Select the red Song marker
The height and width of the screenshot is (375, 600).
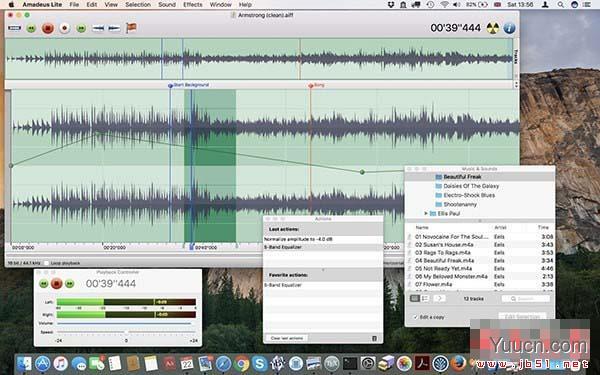[316, 85]
